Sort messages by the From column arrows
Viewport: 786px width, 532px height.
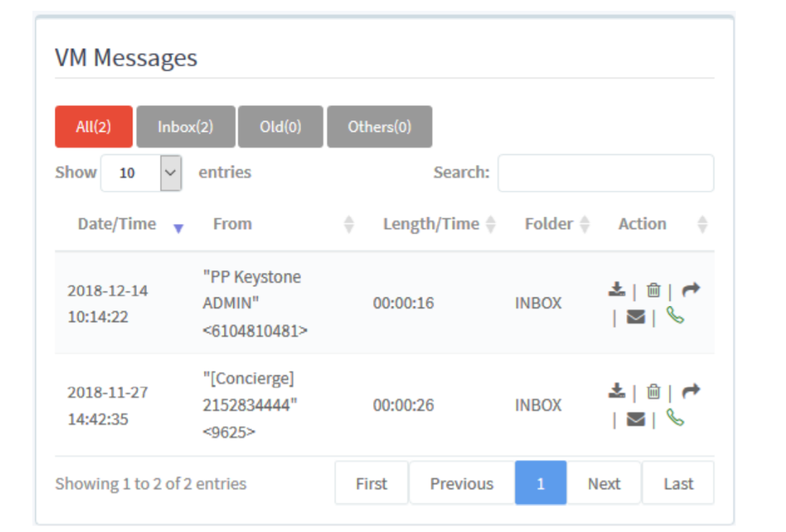[x=349, y=224]
